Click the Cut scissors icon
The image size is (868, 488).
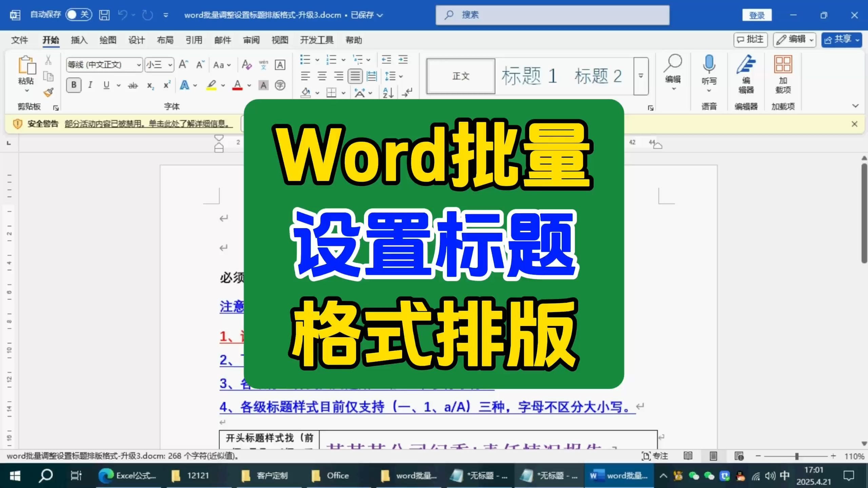point(48,60)
